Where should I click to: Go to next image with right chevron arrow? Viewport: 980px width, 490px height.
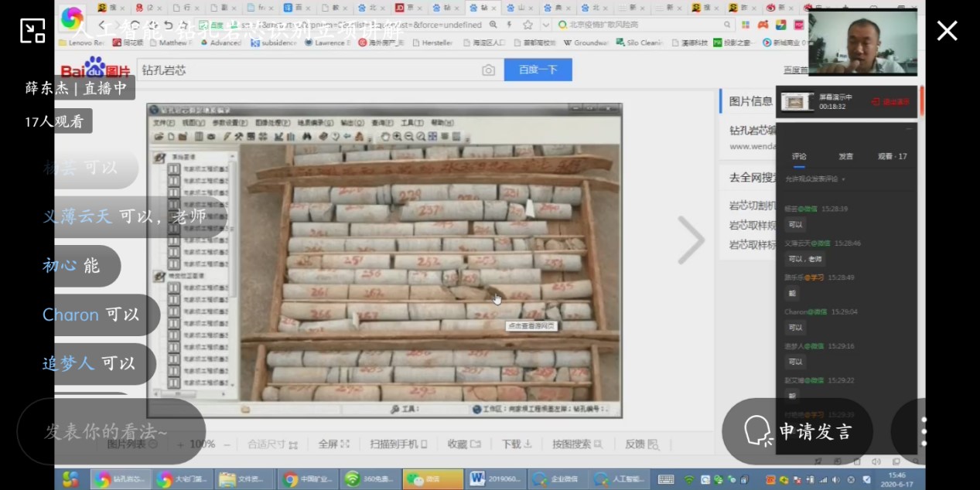(690, 240)
